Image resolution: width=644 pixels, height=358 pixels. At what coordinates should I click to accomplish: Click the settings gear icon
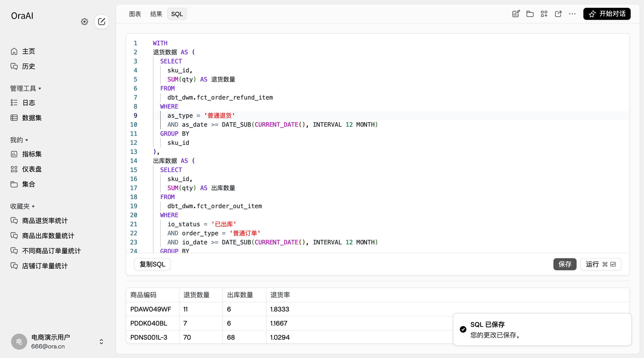pyautogui.click(x=85, y=22)
